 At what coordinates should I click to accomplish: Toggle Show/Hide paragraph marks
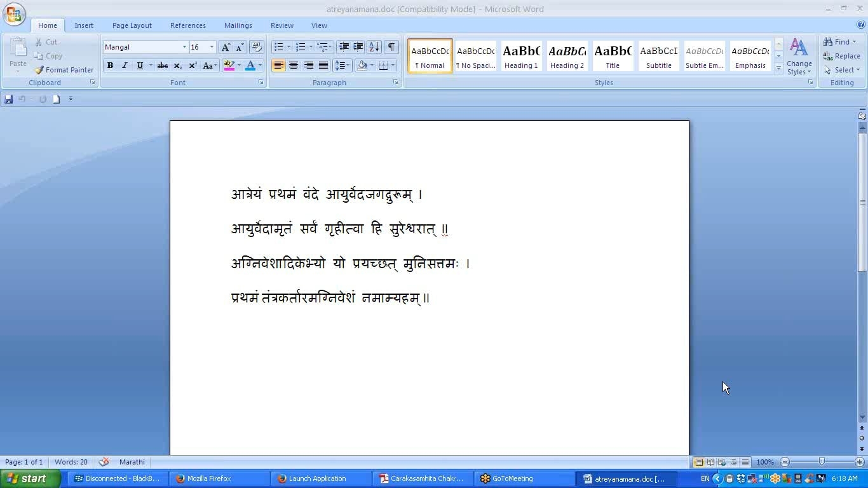click(391, 47)
